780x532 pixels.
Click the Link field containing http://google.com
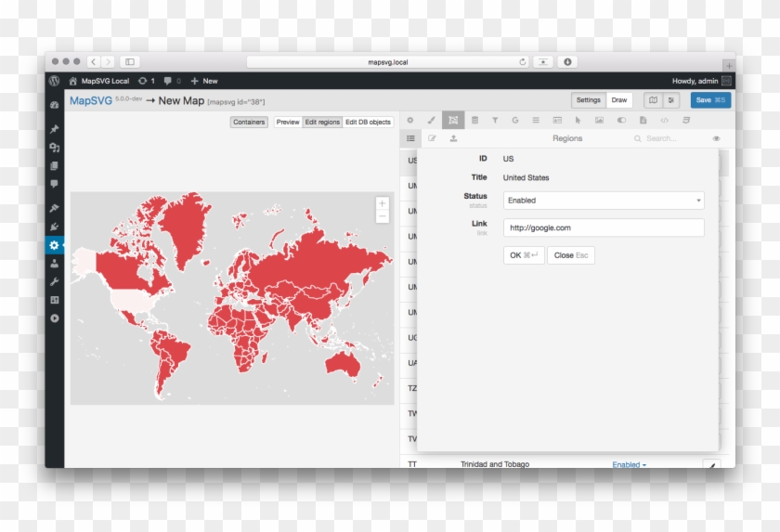click(x=604, y=227)
